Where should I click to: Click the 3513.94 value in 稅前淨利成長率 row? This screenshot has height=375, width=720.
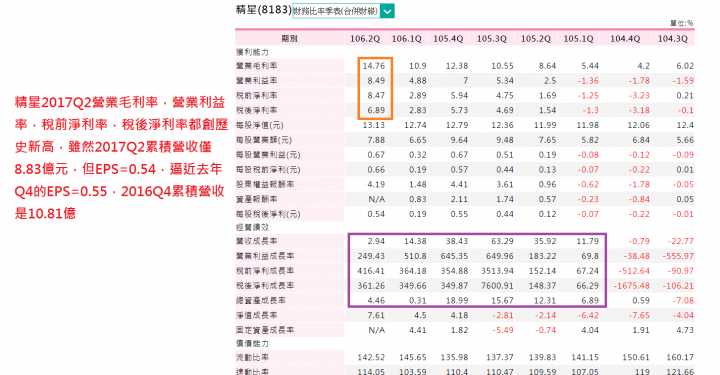pyautogui.click(x=498, y=271)
